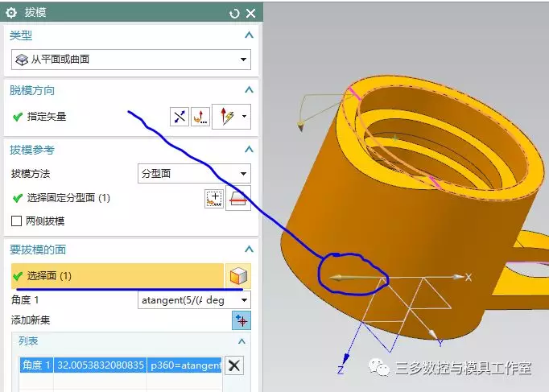
Task: Select the 角度 1 list row cell
Action: (36, 365)
